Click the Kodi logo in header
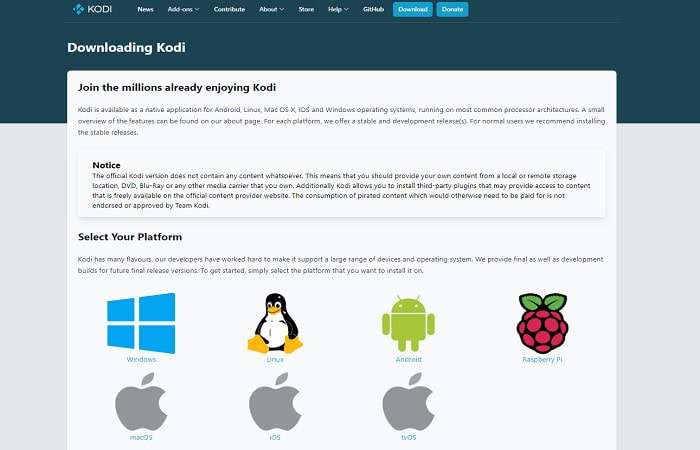The height and width of the screenshot is (450, 700). [92, 9]
